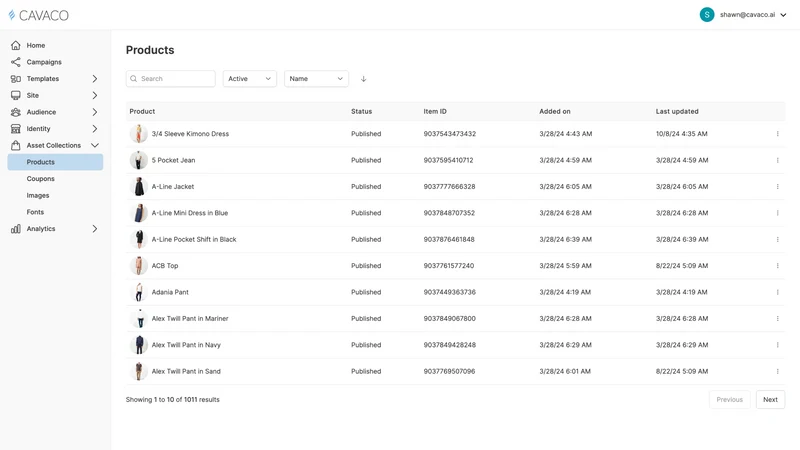Open row menu for Alex Twill Pant in Mariner

778,318
